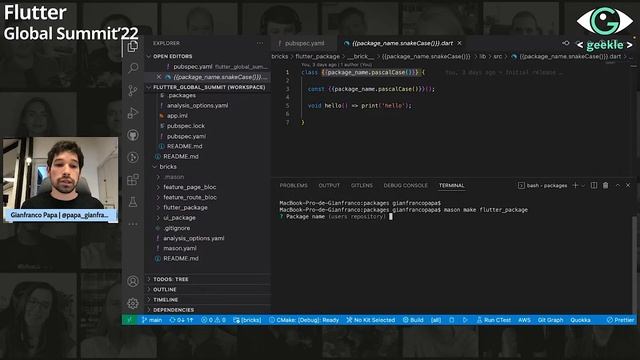This screenshot has height=360, width=640.
Task: Open errors and warnings count in status bar
Action: coord(213,320)
